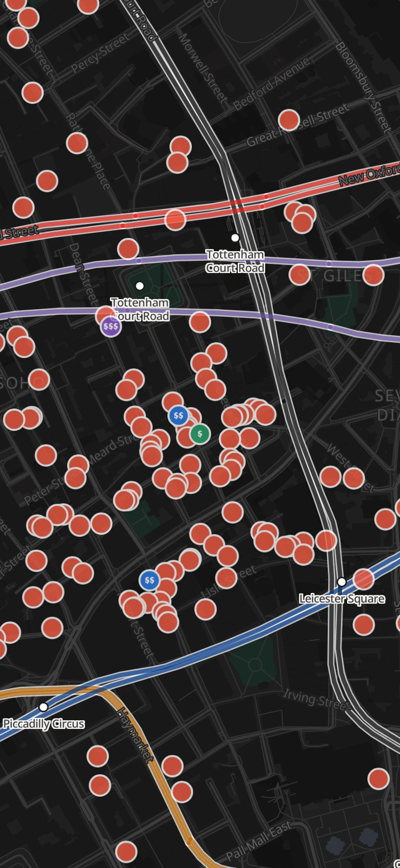The width and height of the screenshot is (400, 868).
Task: Click the Tottenham Court Road station dot on the white line
Action: tap(235, 238)
